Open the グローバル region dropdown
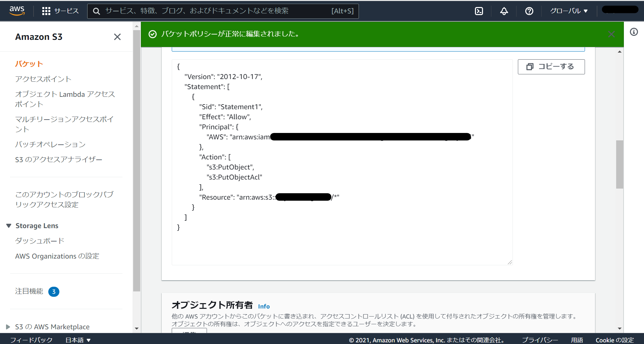Image resolution: width=644 pixels, height=344 pixels. click(x=569, y=11)
